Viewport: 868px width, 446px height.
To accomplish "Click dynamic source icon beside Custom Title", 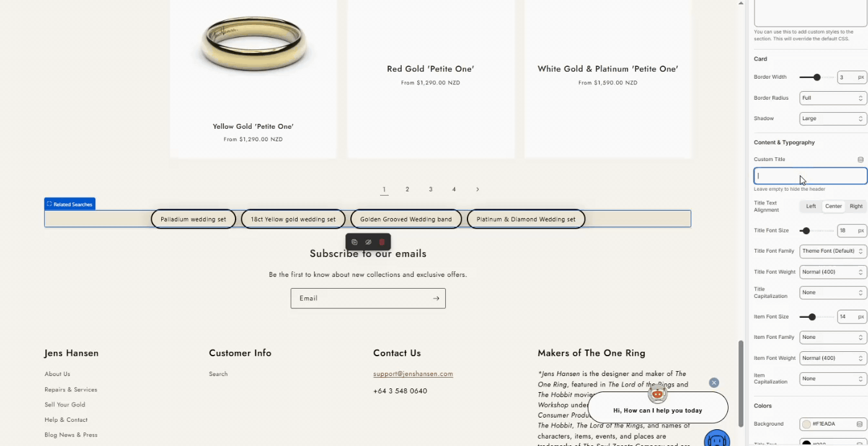I will [861, 160].
